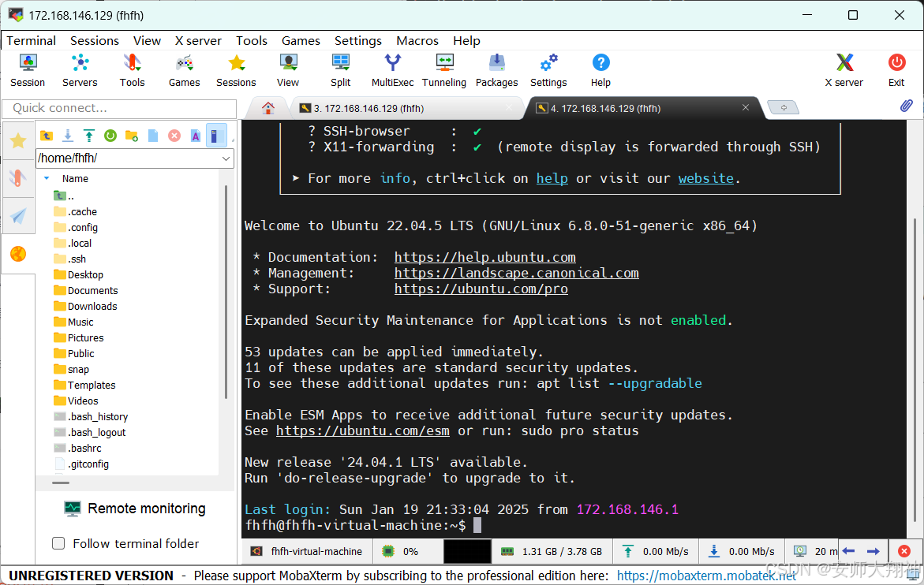Create a new folder in the SFTP browser
Screen dimensions: 924x585
131,136
